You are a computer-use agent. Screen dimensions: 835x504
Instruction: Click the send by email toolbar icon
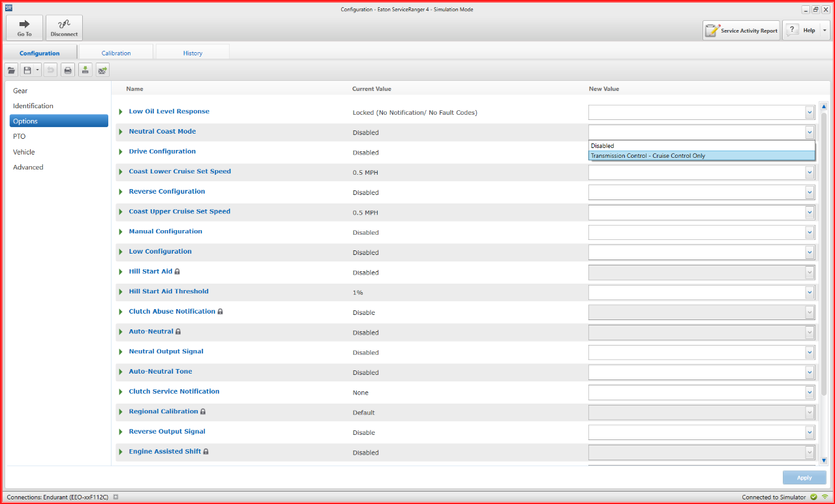click(x=102, y=70)
